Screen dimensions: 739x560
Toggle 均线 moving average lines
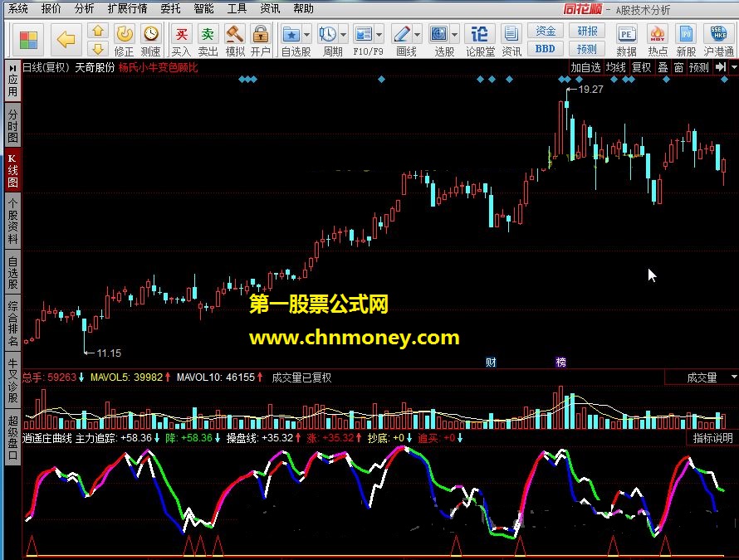pyautogui.click(x=615, y=67)
